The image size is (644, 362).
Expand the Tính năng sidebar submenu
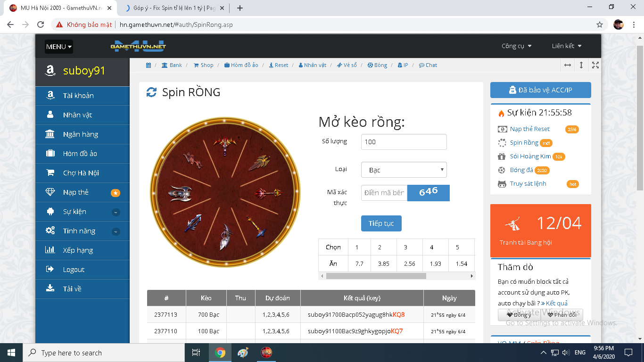[116, 231]
